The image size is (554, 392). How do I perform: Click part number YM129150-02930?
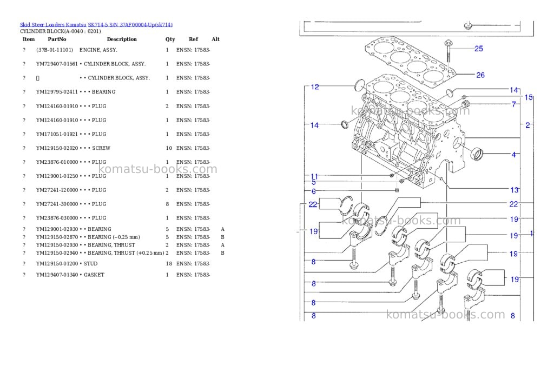(x=57, y=245)
